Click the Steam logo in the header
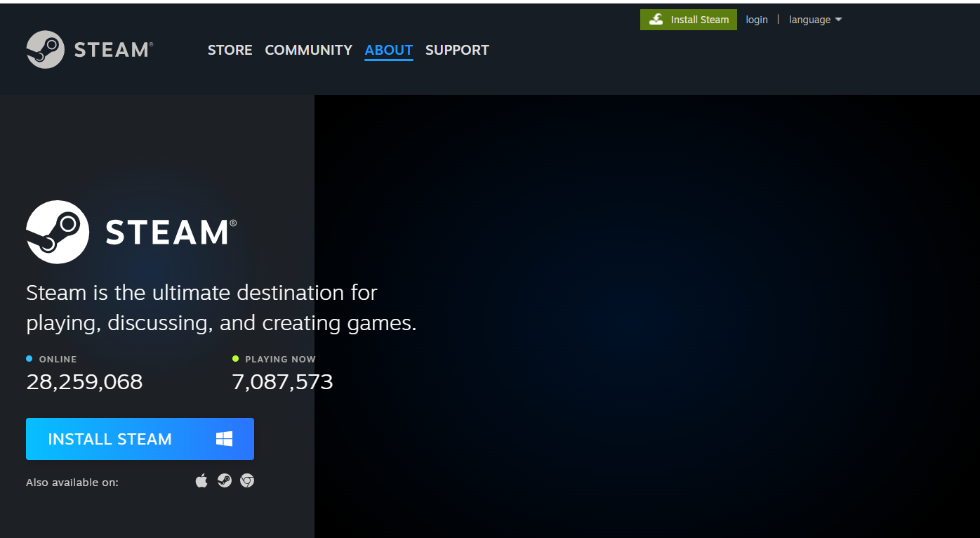 click(x=89, y=50)
